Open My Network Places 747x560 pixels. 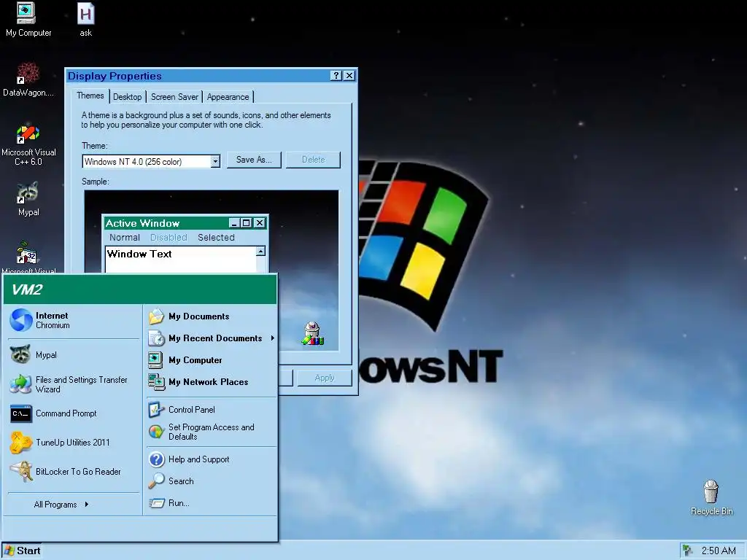point(212,382)
